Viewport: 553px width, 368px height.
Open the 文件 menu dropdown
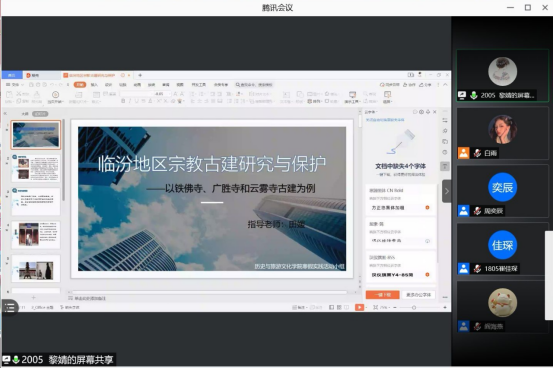click(14, 85)
